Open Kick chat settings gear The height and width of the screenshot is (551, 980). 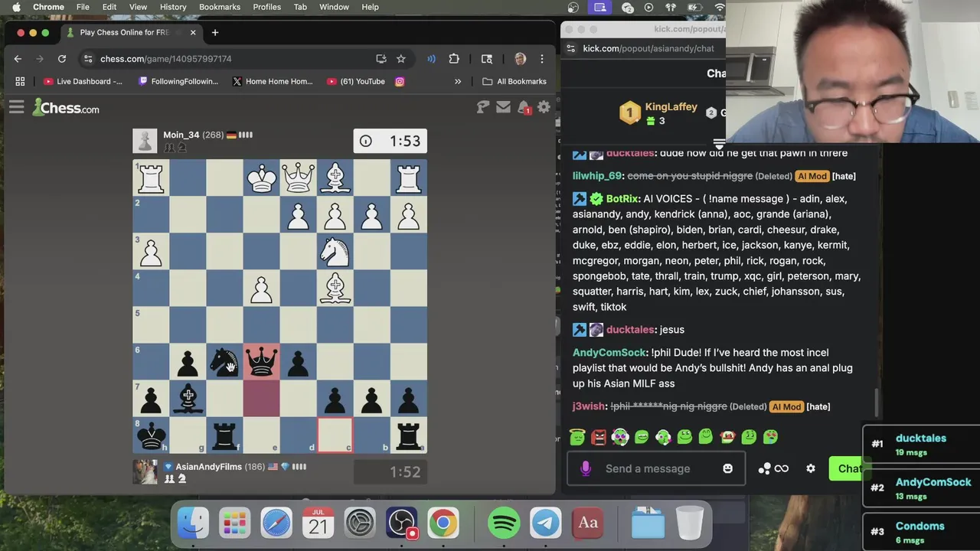click(x=810, y=468)
